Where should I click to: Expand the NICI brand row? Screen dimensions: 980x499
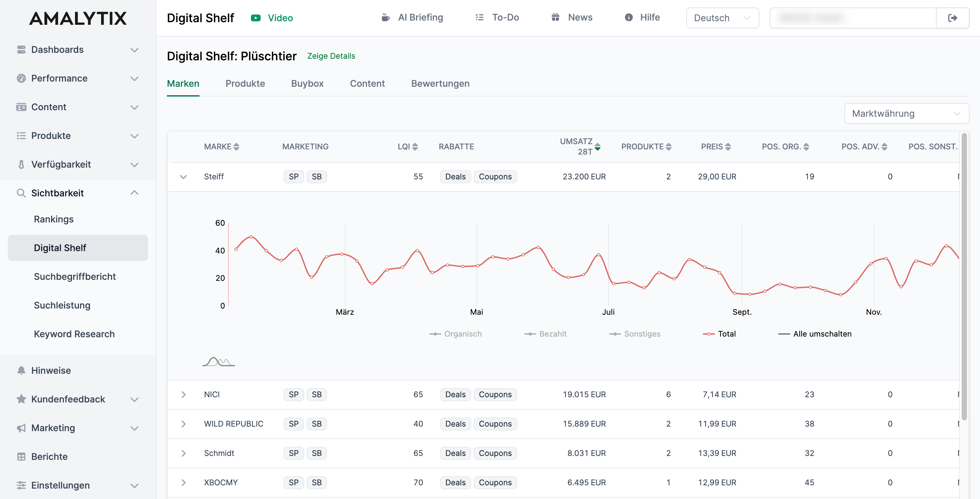click(x=183, y=394)
